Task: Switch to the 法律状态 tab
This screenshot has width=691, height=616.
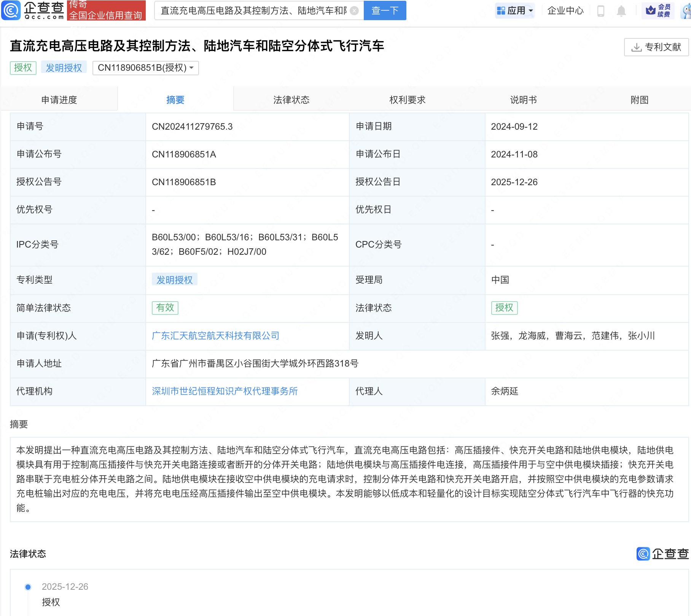Action: pos(291,100)
